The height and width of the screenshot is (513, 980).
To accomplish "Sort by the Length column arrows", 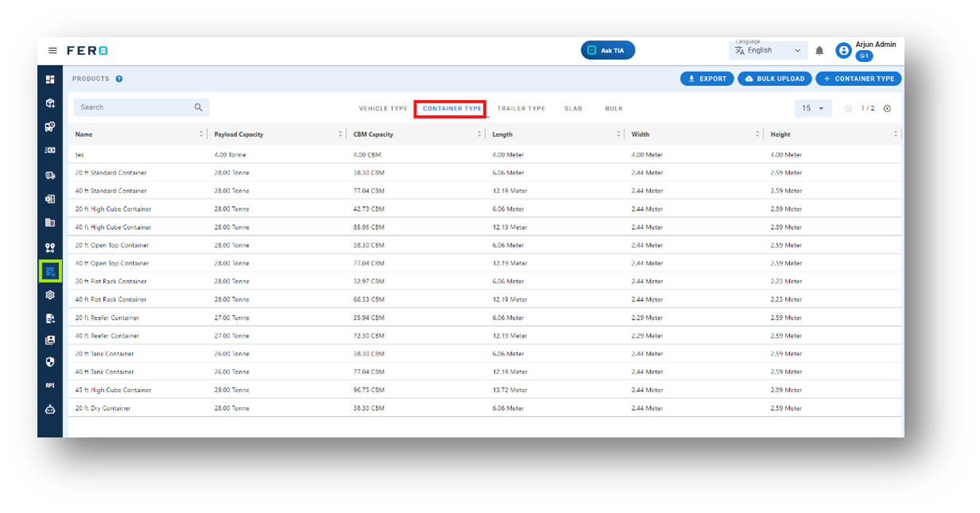I will [x=618, y=134].
